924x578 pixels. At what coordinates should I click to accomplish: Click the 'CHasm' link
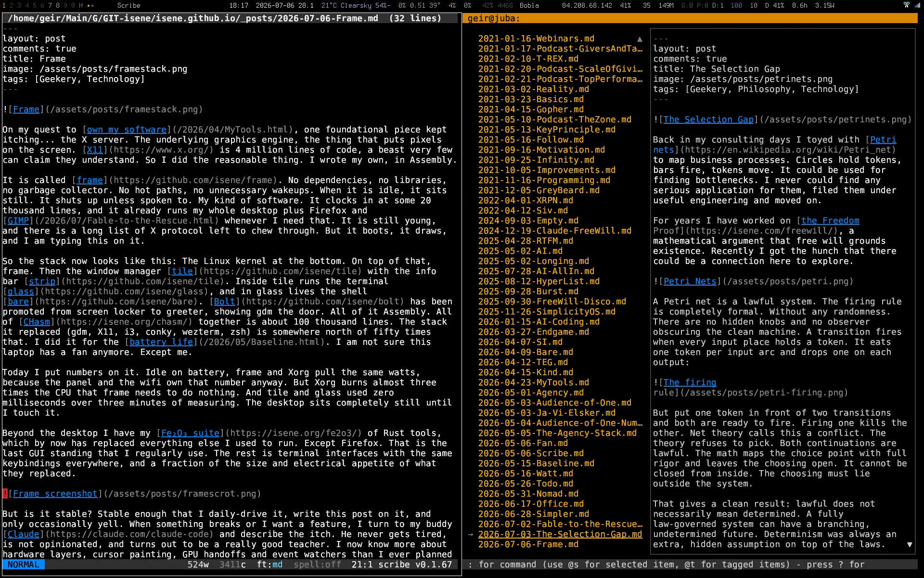tap(37, 322)
